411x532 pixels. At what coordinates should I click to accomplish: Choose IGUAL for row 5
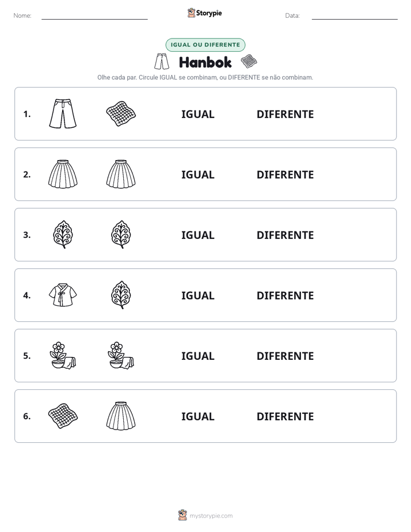[x=197, y=356]
